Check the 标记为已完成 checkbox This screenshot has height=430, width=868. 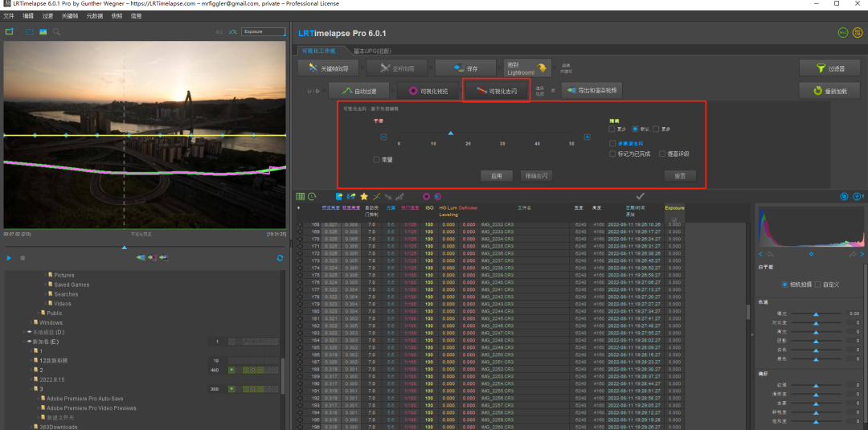coord(613,154)
